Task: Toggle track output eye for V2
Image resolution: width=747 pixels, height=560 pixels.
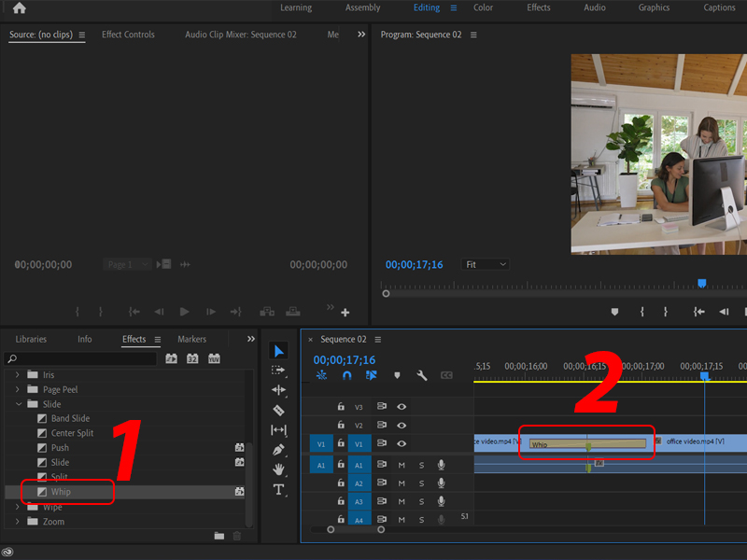Action: 400,425
